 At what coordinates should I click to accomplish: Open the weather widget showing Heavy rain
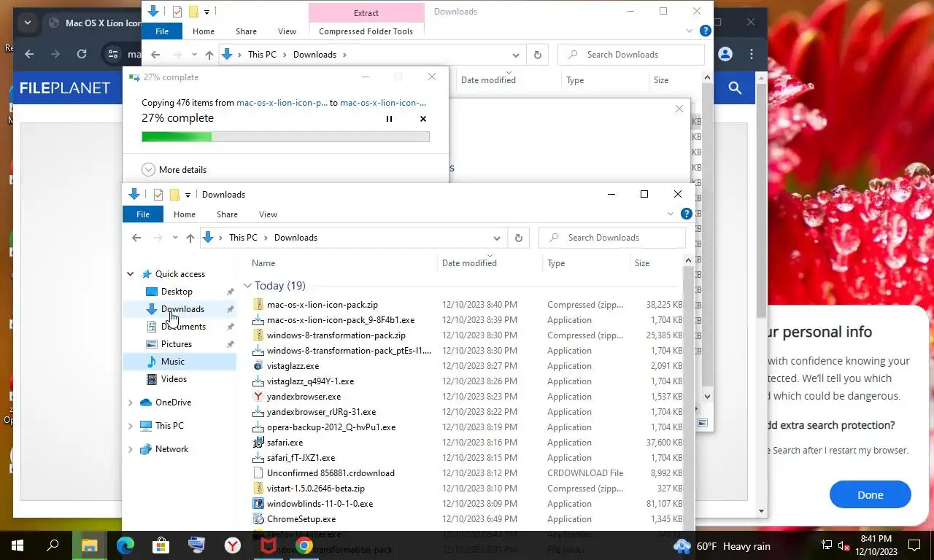pyautogui.click(x=721, y=546)
